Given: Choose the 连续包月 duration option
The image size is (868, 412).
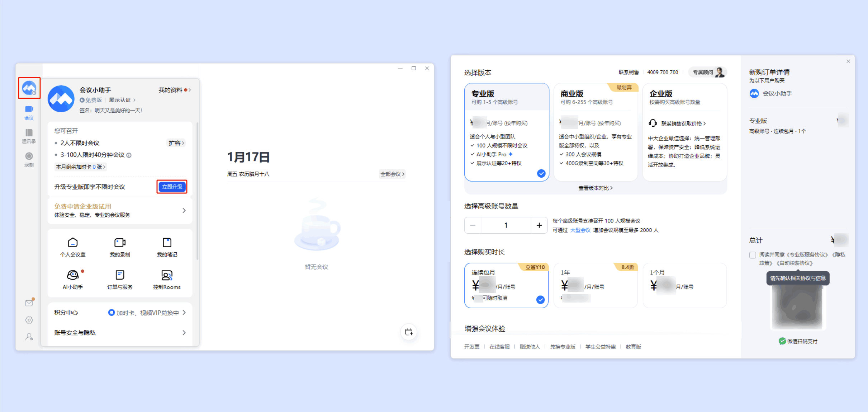Looking at the screenshot, I should 506,285.
